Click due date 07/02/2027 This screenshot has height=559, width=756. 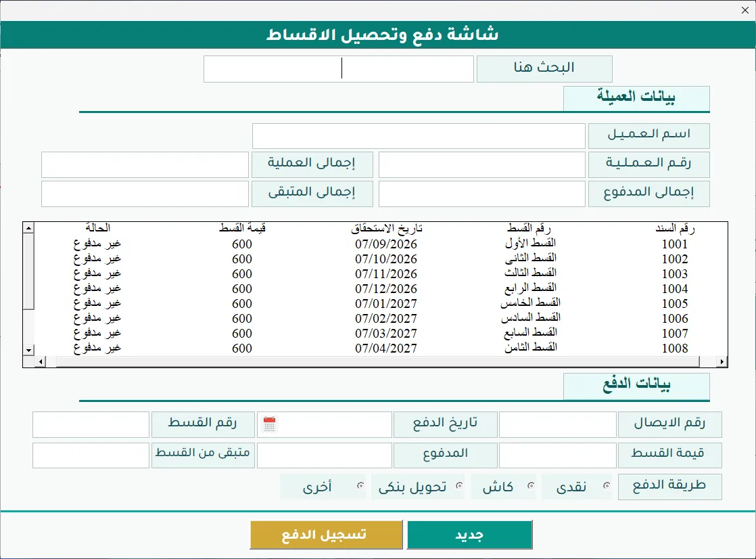[x=386, y=319]
